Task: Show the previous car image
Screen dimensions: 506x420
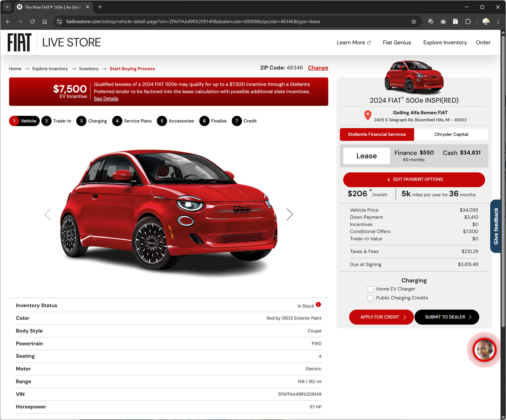Action: tap(48, 214)
